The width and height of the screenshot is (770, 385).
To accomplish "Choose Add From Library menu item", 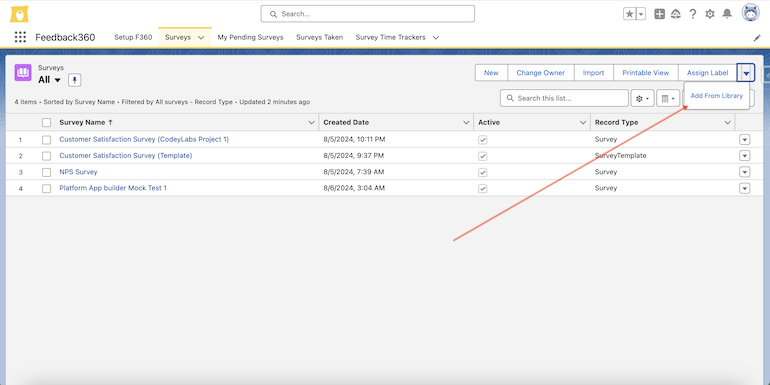I will (x=716, y=96).
